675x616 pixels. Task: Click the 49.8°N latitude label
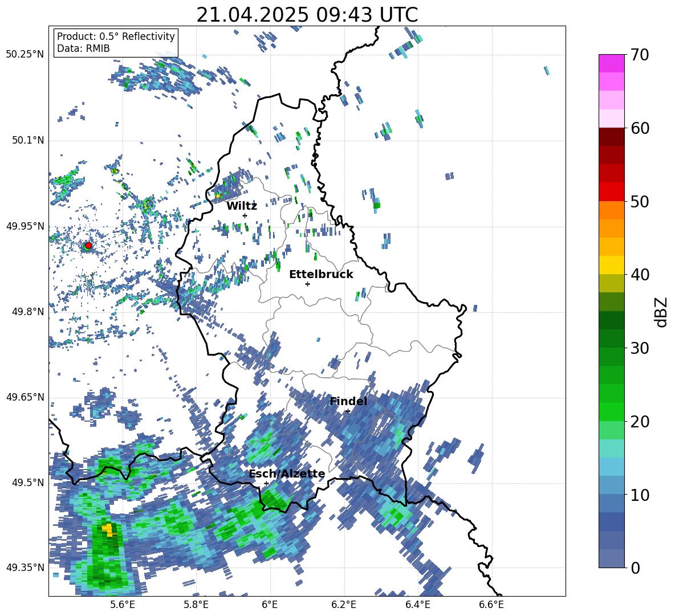(x=29, y=312)
